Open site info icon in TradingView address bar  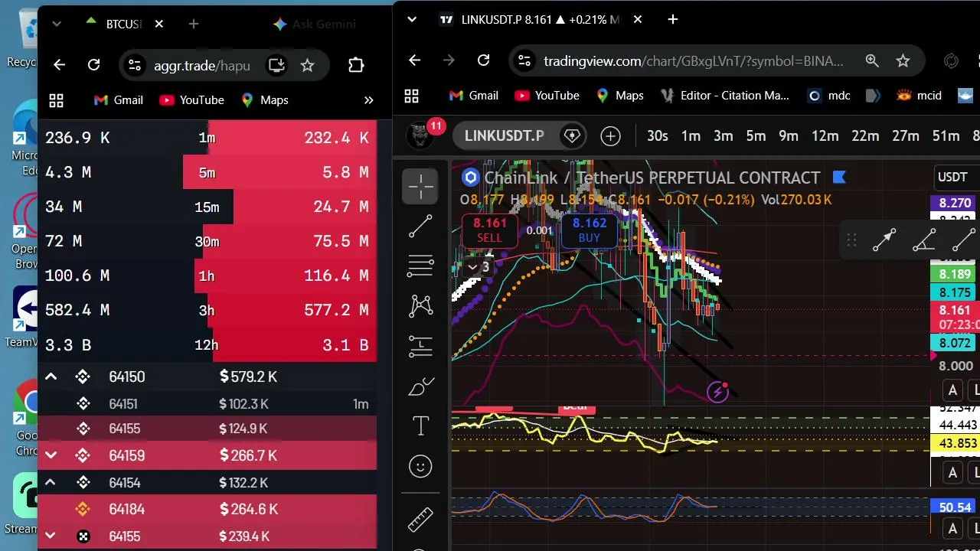[x=523, y=60]
